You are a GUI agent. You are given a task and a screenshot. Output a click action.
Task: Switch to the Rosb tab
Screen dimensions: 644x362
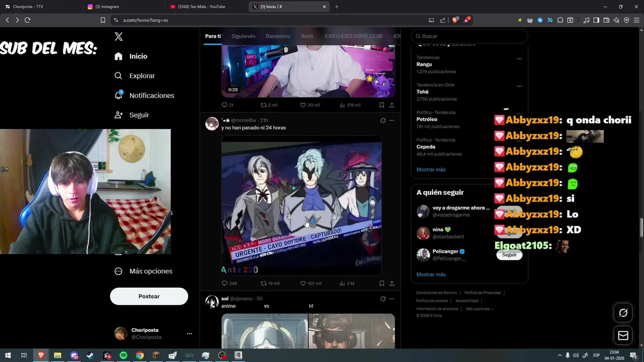pos(307,36)
